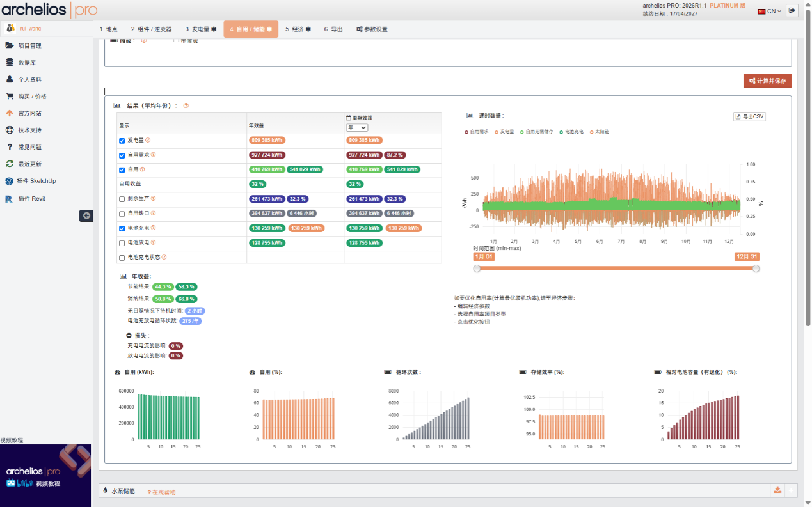Open the 数据库 database icon
Screen dimensions: 812x507
10,63
